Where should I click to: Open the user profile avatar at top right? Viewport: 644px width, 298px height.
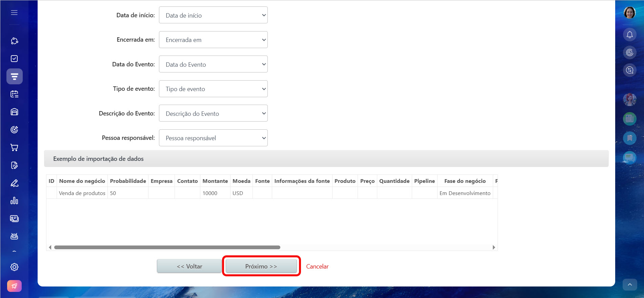pos(629,13)
